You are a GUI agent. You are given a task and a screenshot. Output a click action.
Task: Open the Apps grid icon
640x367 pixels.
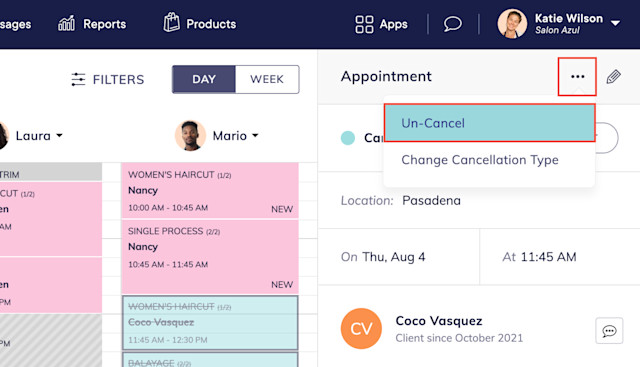(x=364, y=24)
